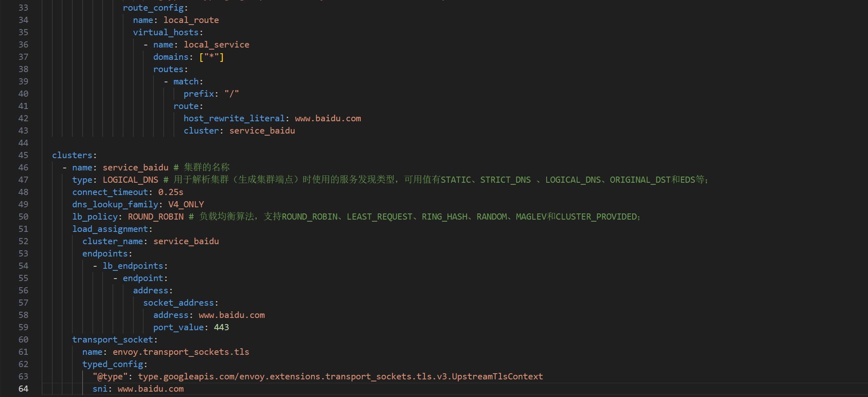Screen dimensions: 868x397
Task: Click host_rewrite_literal key
Action: [234, 118]
